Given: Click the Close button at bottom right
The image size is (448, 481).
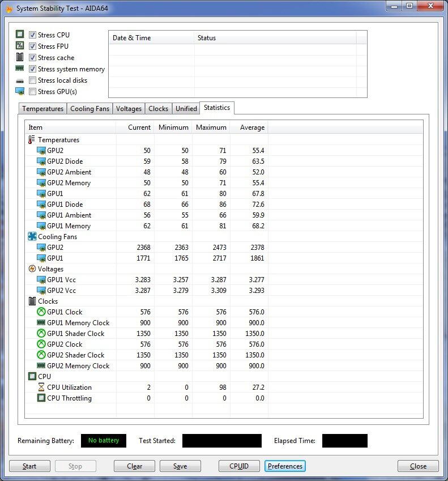Looking at the screenshot, I should (x=418, y=466).
